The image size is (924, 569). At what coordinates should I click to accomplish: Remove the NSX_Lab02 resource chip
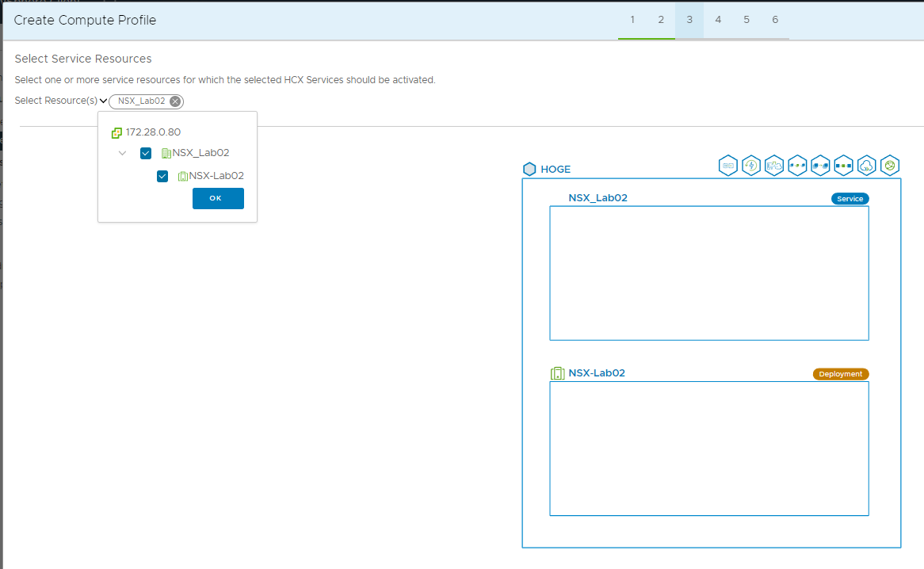(175, 101)
